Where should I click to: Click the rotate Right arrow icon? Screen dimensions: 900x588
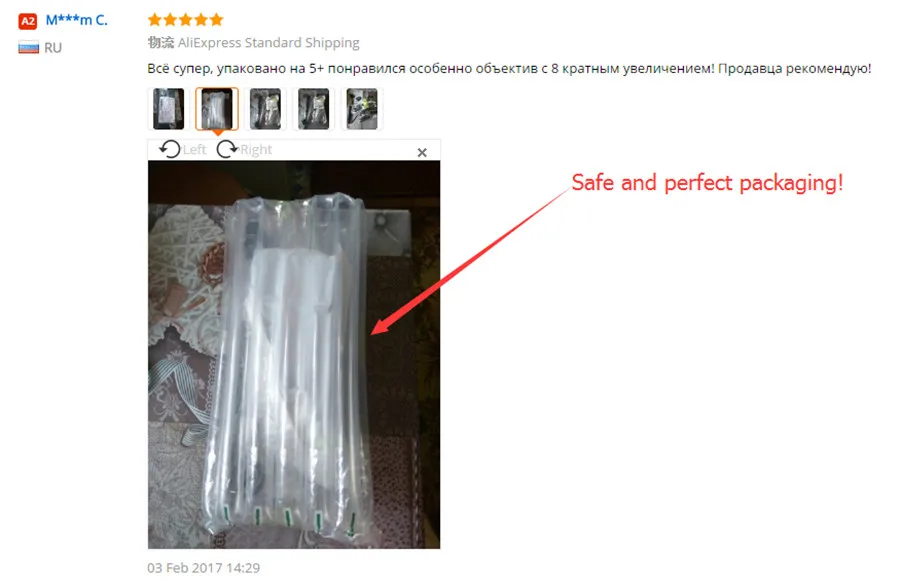pyautogui.click(x=227, y=149)
